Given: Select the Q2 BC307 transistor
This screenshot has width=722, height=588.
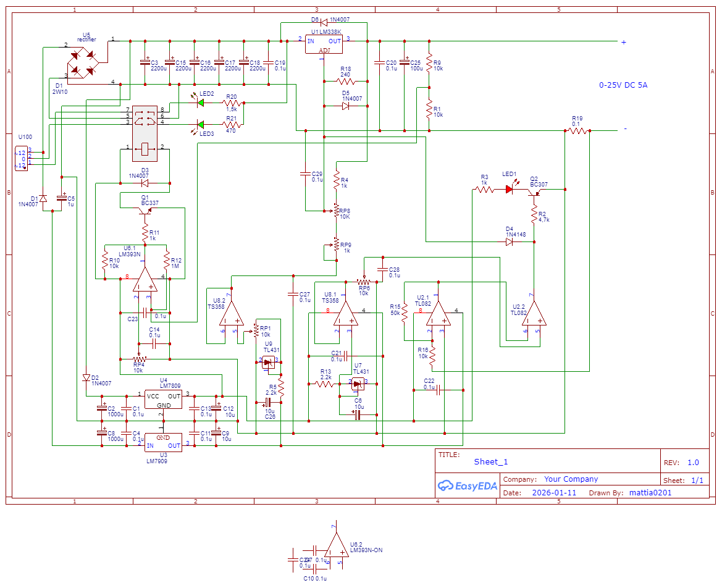Looking at the screenshot, I should coord(534,192).
